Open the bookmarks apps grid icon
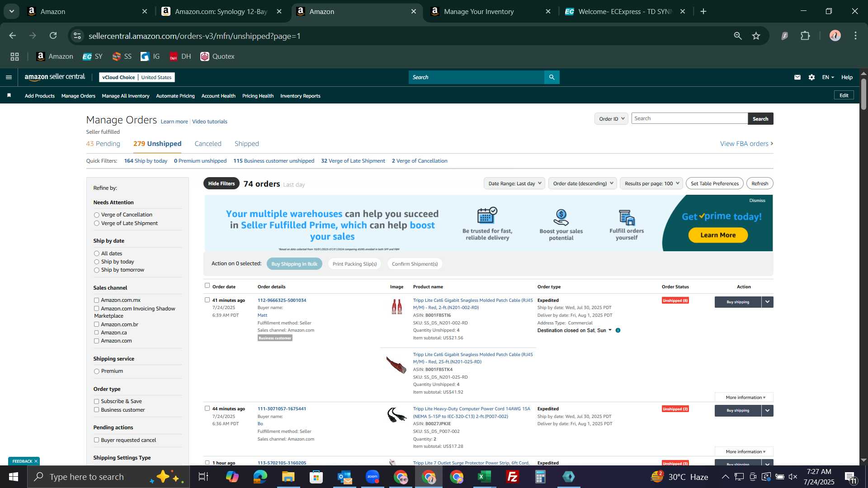The image size is (868, 488). point(14,56)
